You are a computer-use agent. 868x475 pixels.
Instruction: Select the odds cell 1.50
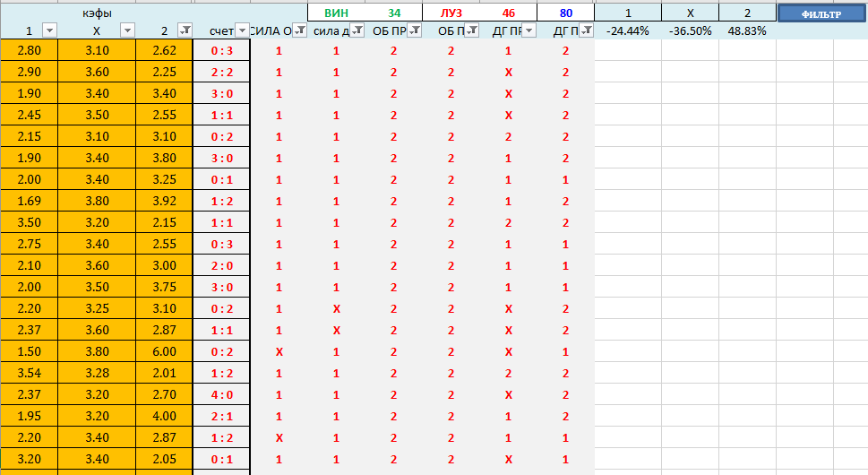point(30,351)
